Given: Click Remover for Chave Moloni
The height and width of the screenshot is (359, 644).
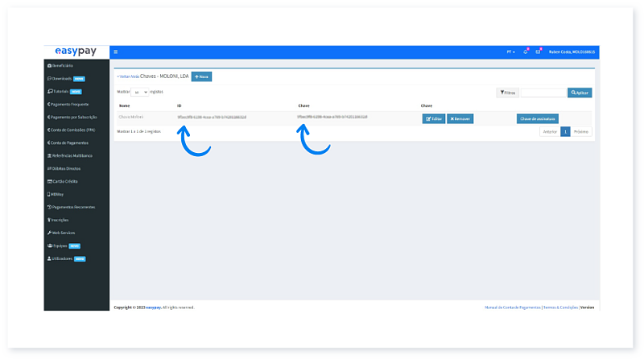Looking at the screenshot, I should (460, 118).
